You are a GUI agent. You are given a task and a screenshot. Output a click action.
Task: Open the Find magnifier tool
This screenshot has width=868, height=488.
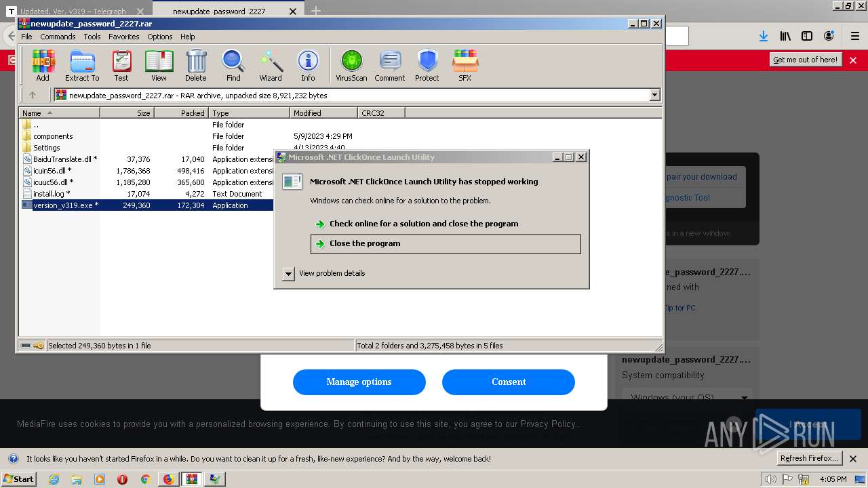233,66
